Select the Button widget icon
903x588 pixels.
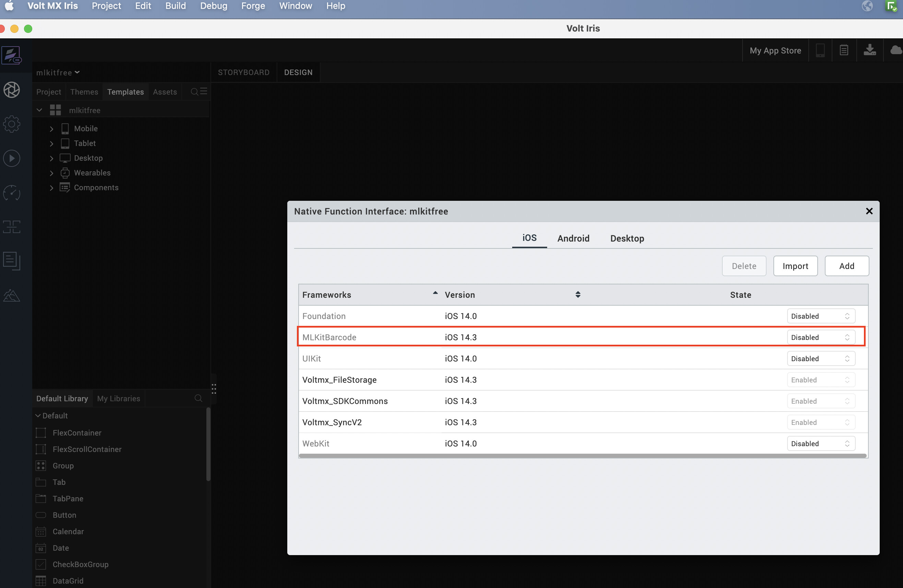(40, 515)
